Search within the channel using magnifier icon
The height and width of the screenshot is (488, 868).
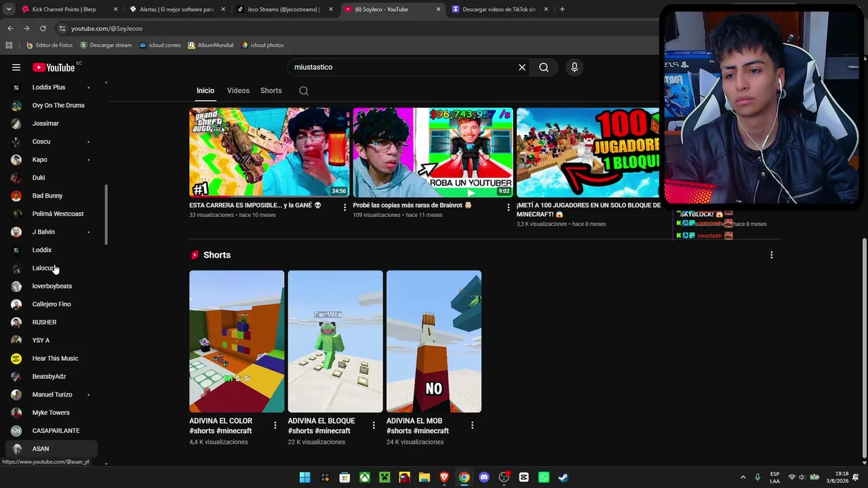point(304,91)
